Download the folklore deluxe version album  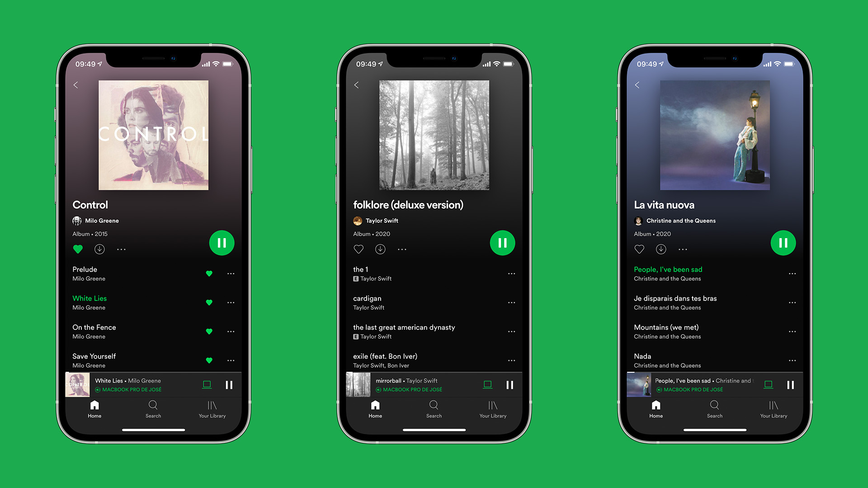point(380,250)
